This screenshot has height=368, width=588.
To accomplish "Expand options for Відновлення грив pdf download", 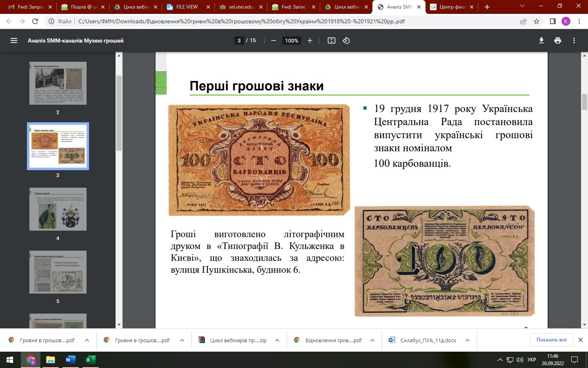I will click(x=372, y=340).
